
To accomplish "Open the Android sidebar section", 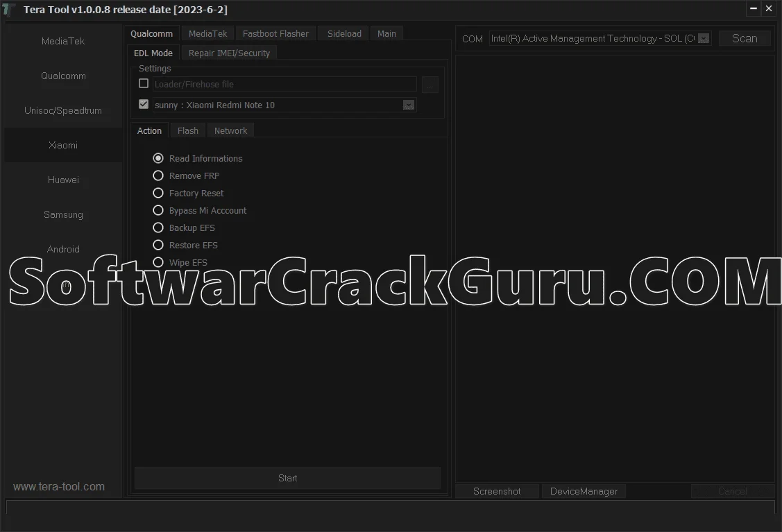I will click(x=63, y=249).
